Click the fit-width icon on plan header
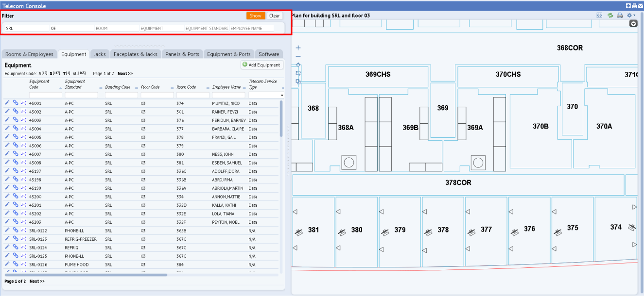Viewport: 644px width, 296px height. (x=599, y=16)
